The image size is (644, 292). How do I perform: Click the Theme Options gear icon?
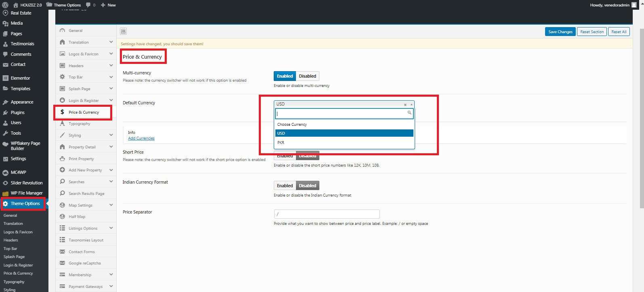tap(5, 204)
